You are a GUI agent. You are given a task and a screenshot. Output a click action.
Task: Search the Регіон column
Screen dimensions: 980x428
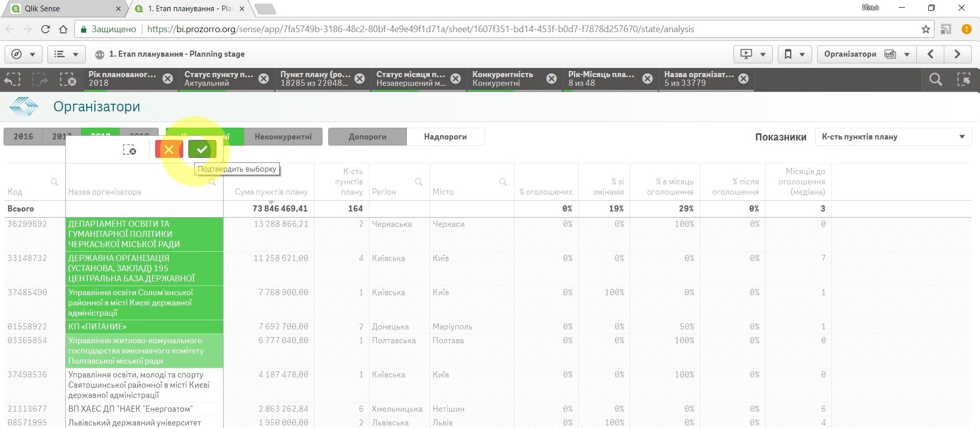coord(419,182)
